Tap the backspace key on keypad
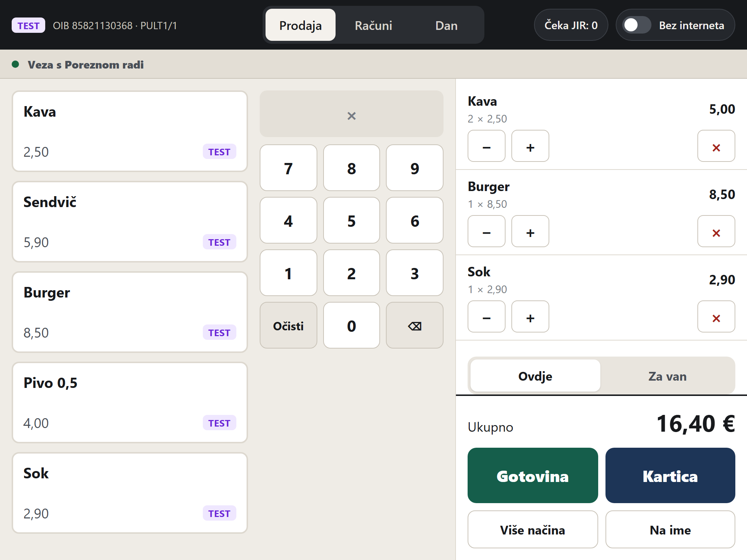747x560 pixels. (415, 325)
